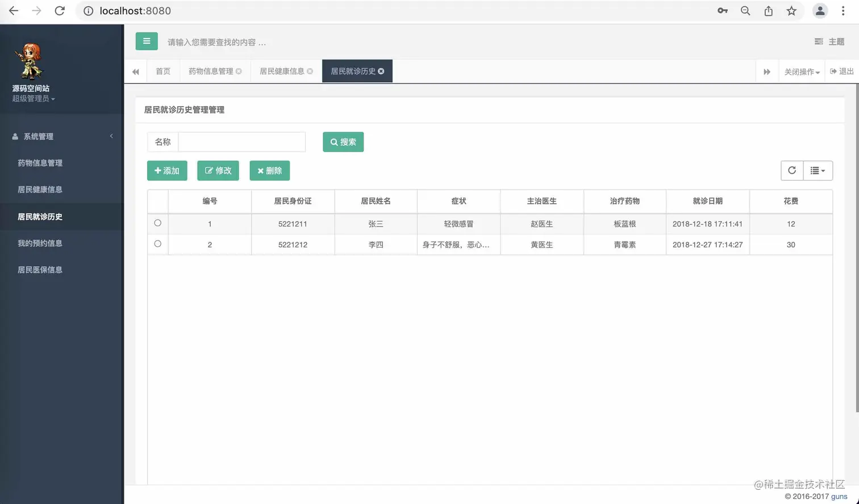This screenshot has width=859, height=504.
Task: Focus the 名称 search input field
Action: click(242, 142)
